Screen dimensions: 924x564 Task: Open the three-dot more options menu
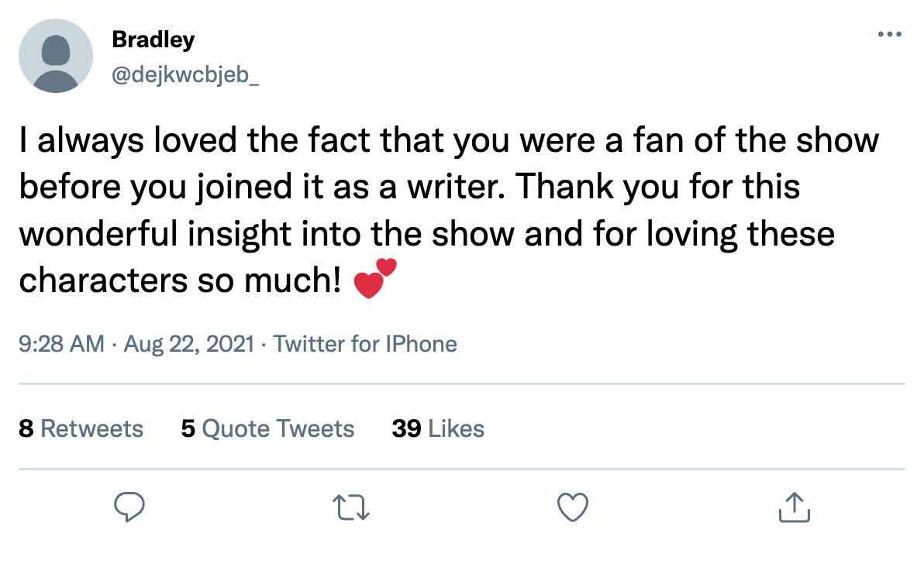pyautogui.click(x=890, y=35)
